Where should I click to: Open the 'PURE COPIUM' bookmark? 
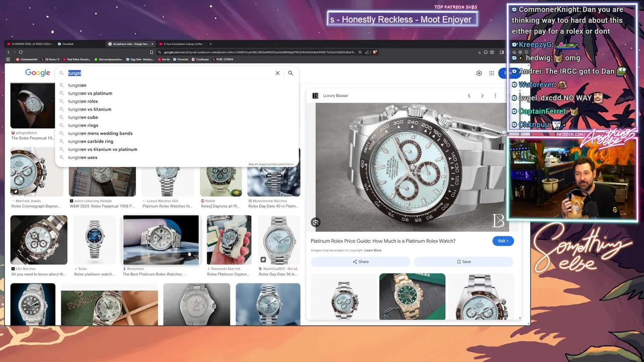click(222, 59)
